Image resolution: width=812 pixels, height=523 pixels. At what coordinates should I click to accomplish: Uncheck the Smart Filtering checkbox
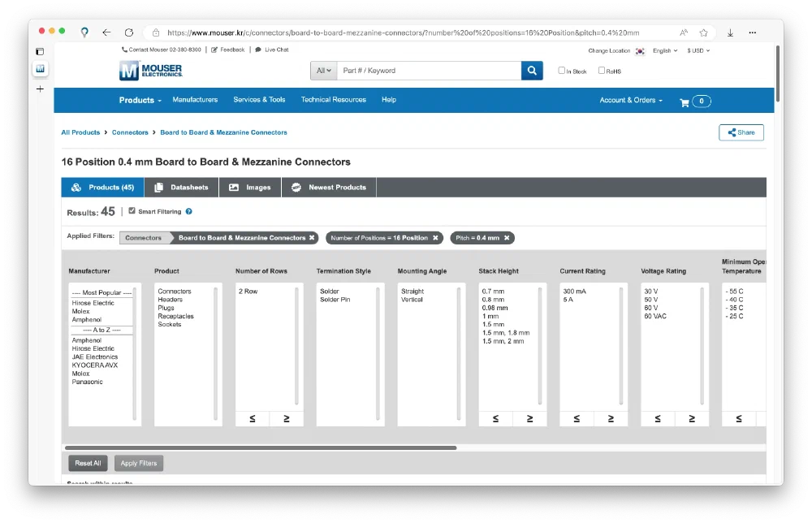pos(132,211)
